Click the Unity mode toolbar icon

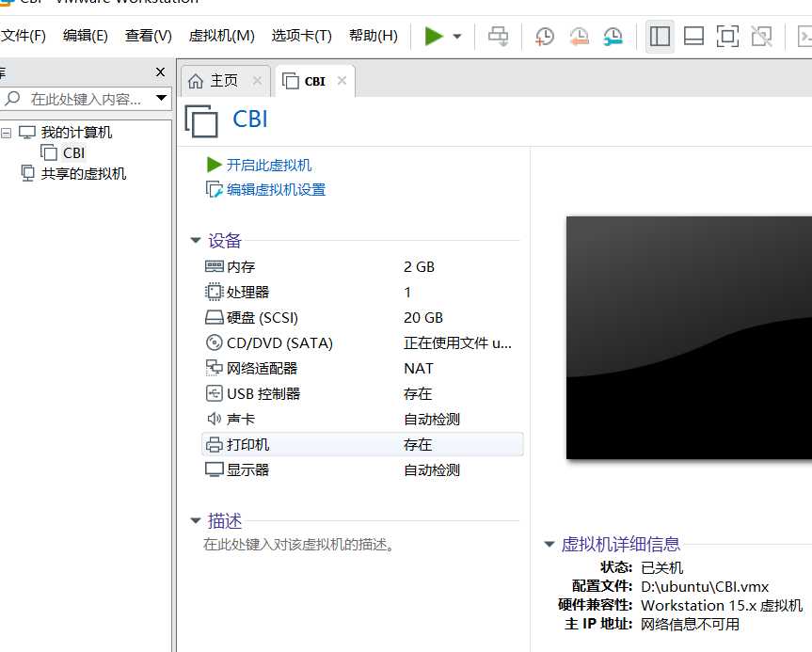tap(761, 37)
